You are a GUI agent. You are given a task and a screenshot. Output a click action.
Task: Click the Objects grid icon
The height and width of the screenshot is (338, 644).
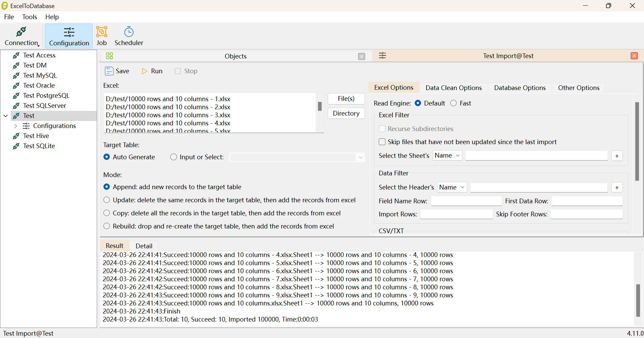point(109,56)
